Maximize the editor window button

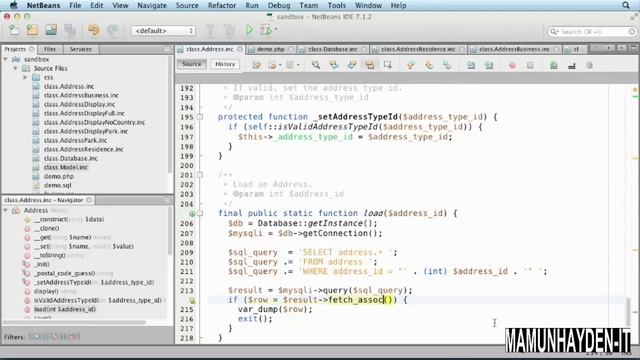click(x=633, y=48)
